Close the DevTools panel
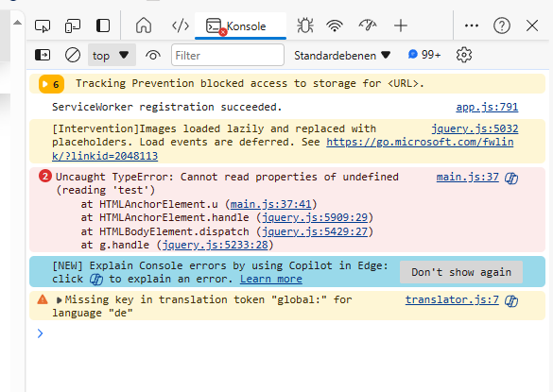 tap(532, 26)
